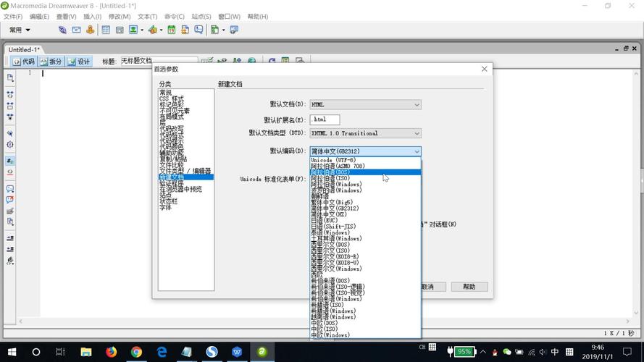This screenshot has width=644, height=362.
Task: Select 字体 category in preferences list
Action: 185,207
